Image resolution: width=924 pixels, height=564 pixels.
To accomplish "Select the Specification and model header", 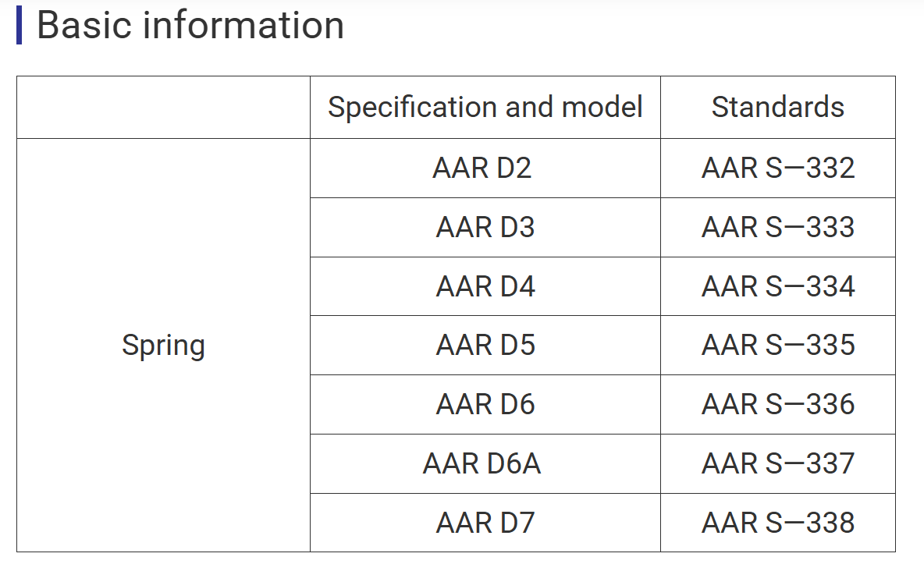I will coord(485,107).
